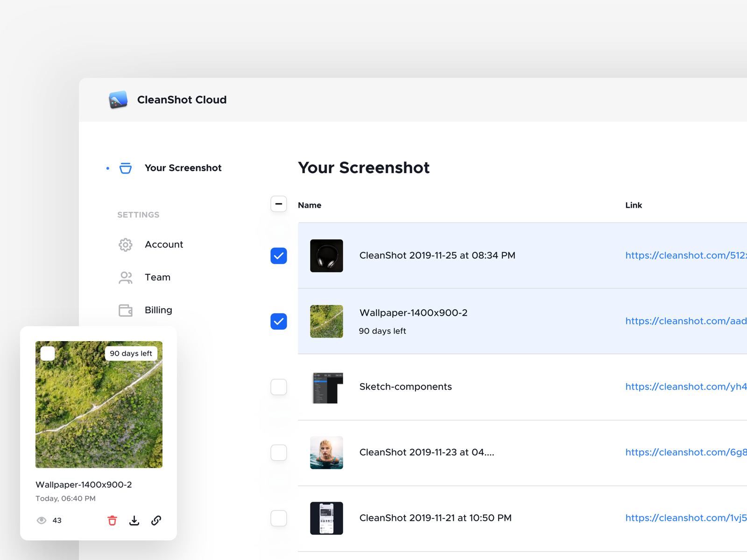This screenshot has height=560, width=747.
Task: Click the 90 days left badge on preview
Action: (x=131, y=353)
